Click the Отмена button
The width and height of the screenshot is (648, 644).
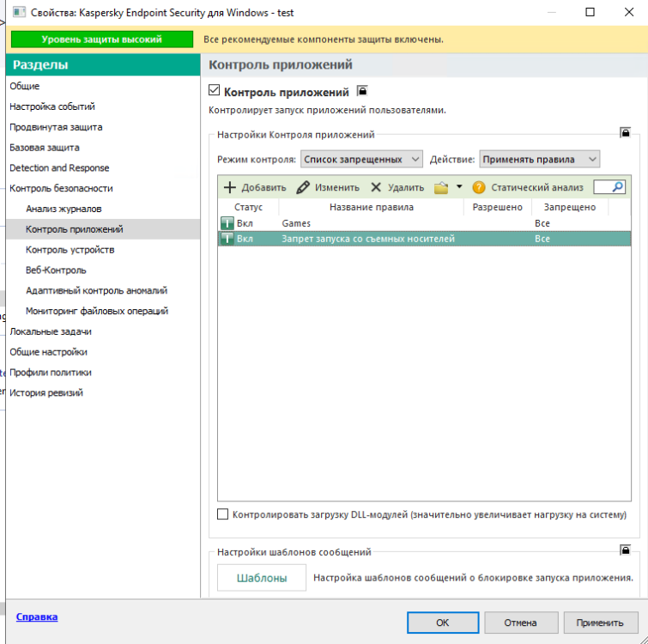pos(521,622)
